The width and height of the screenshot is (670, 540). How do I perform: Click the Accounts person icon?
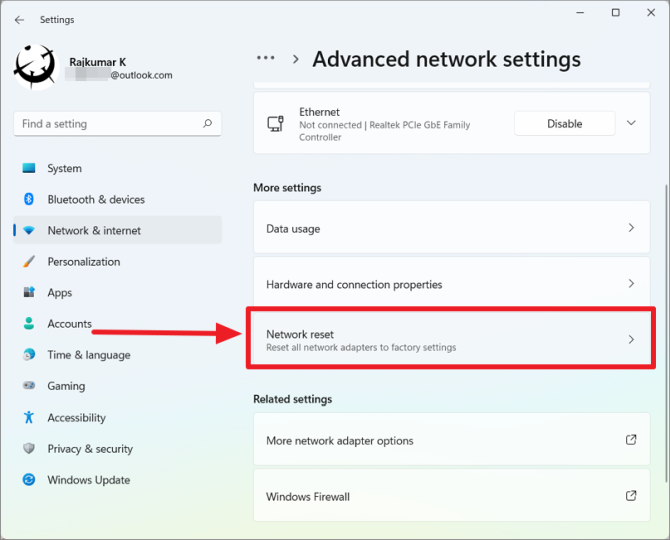[x=29, y=324]
